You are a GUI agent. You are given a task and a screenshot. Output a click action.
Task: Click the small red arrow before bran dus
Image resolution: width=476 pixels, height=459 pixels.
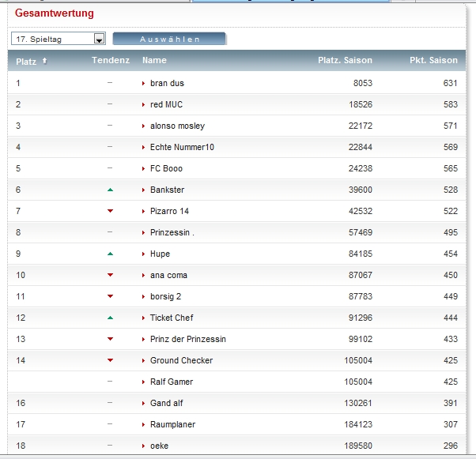143,83
